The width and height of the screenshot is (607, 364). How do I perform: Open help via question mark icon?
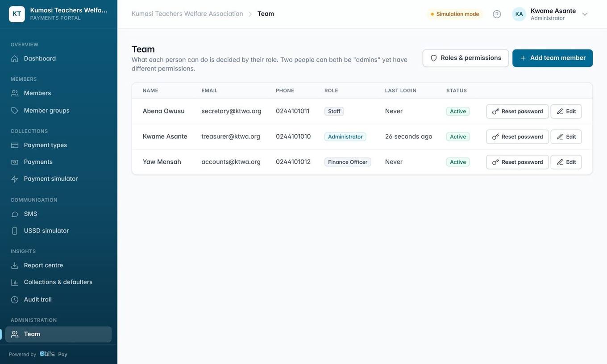[x=497, y=14]
